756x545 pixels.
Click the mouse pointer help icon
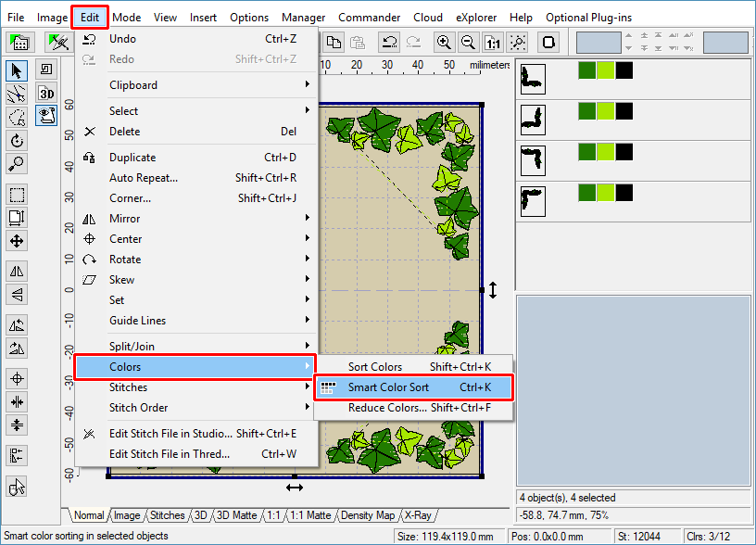click(17, 487)
